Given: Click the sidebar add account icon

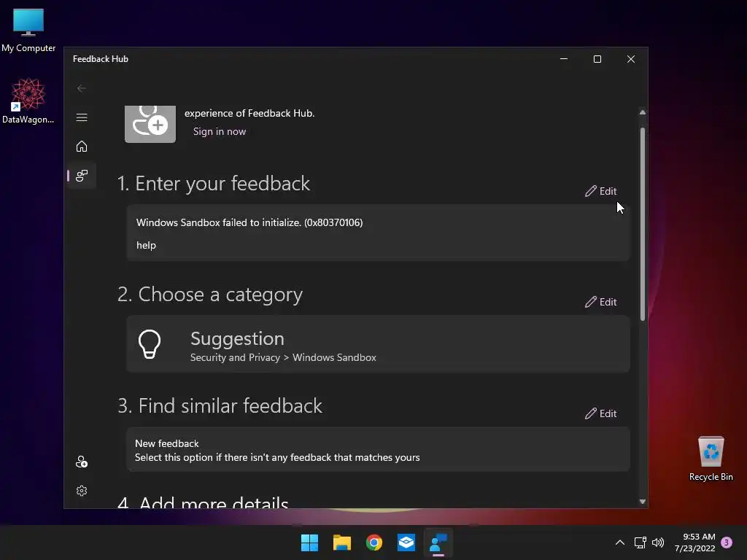Looking at the screenshot, I should (82, 462).
